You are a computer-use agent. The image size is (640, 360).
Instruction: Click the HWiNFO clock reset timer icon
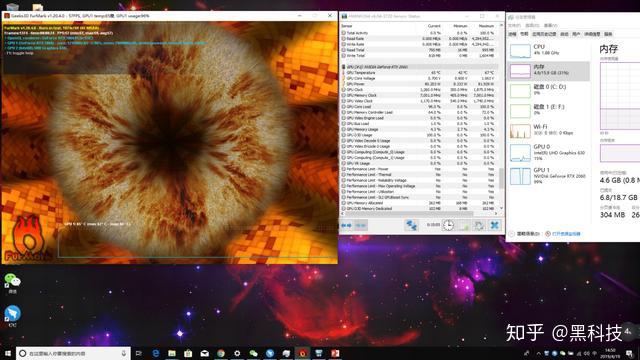[448, 225]
